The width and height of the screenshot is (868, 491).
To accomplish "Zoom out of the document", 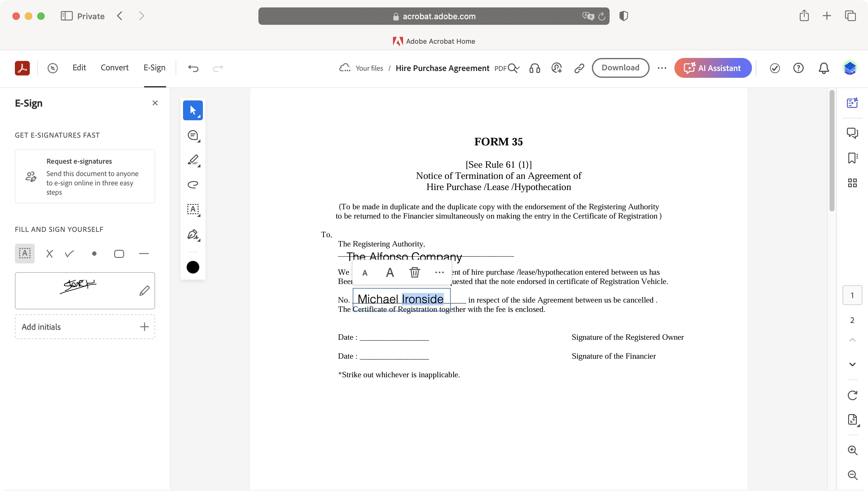I will (x=852, y=475).
